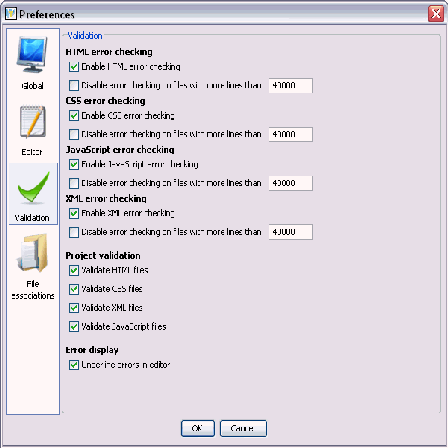448x448 pixels.
Task: Confirm preferences with OK button
Action: coord(198,428)
